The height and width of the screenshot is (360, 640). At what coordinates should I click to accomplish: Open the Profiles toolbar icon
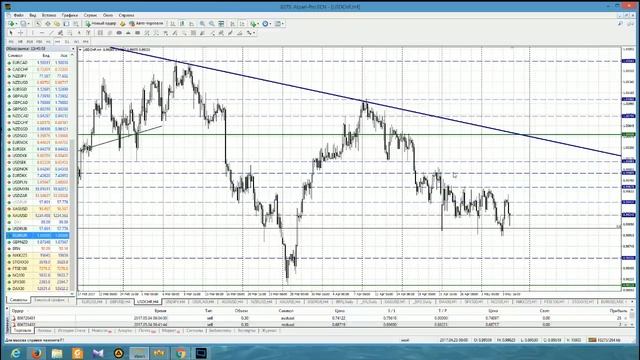click(23, 24)
